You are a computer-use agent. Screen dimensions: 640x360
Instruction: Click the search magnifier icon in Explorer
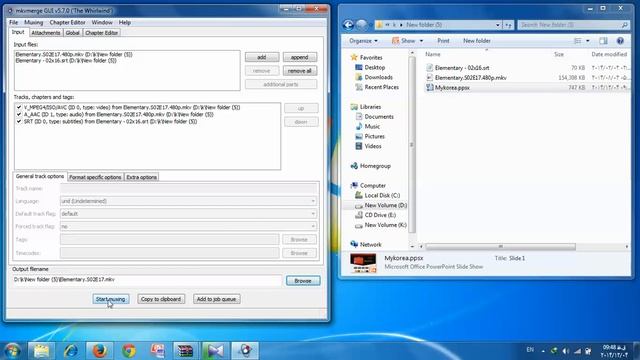[x=624, y=25]
